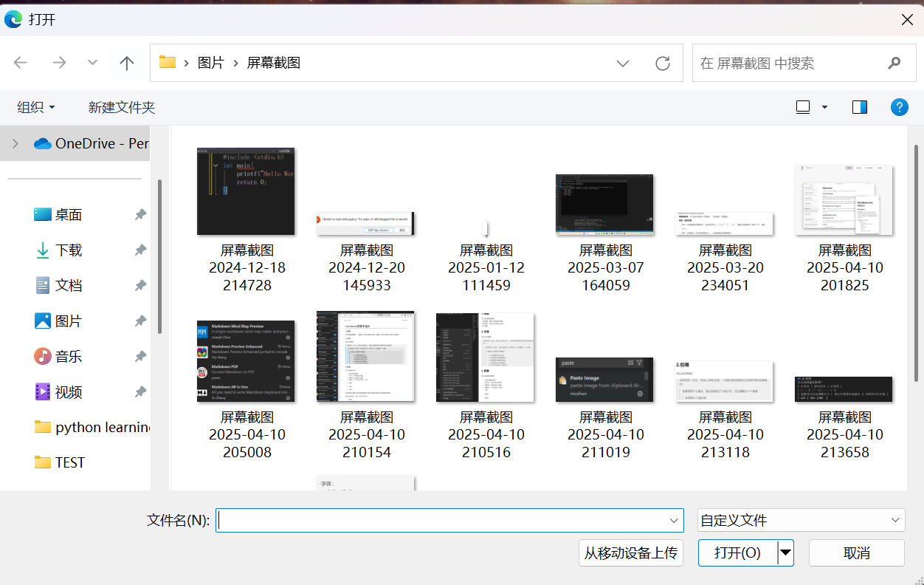
Task: Click the 从移动设备上传 button
Action: click(x=630, y=552)
